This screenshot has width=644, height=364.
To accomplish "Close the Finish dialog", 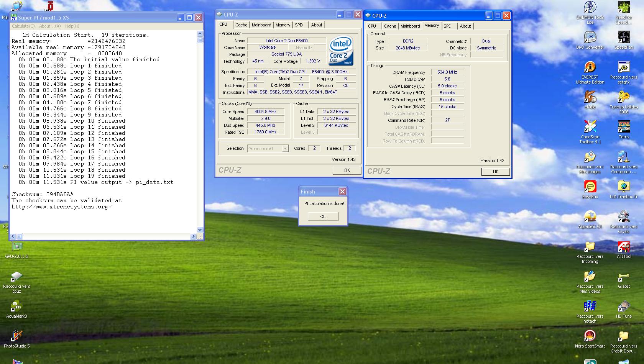I will [342, 192].
